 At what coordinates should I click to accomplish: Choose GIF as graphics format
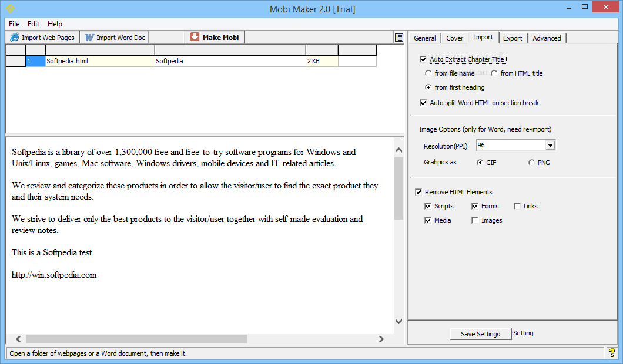coord(480,163)
